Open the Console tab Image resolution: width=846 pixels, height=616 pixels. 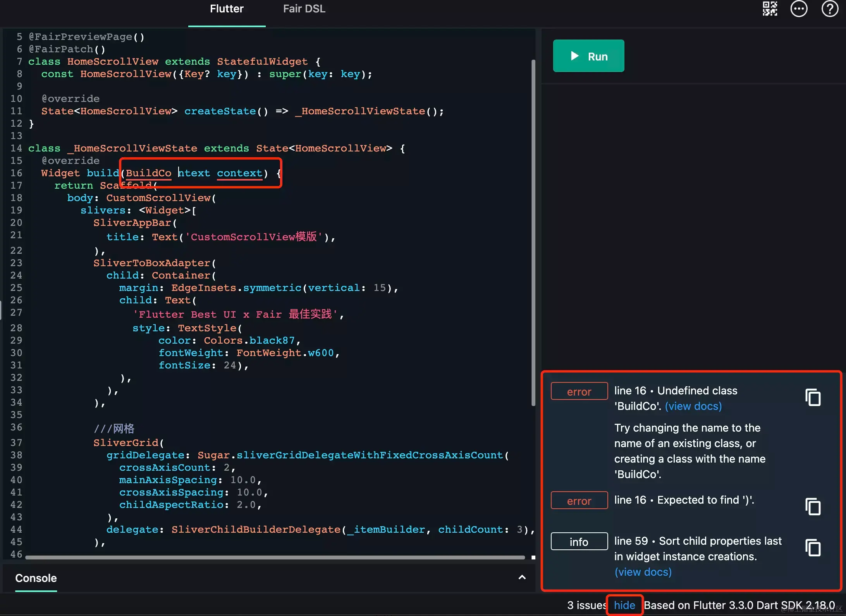click(x=36, y=578)
